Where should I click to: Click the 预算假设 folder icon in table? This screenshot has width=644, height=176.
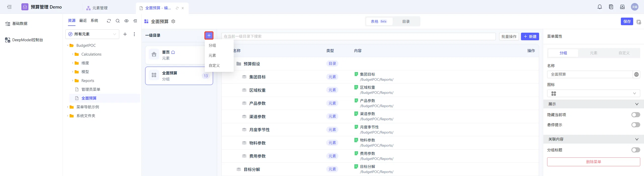click(x=239, y=64)
